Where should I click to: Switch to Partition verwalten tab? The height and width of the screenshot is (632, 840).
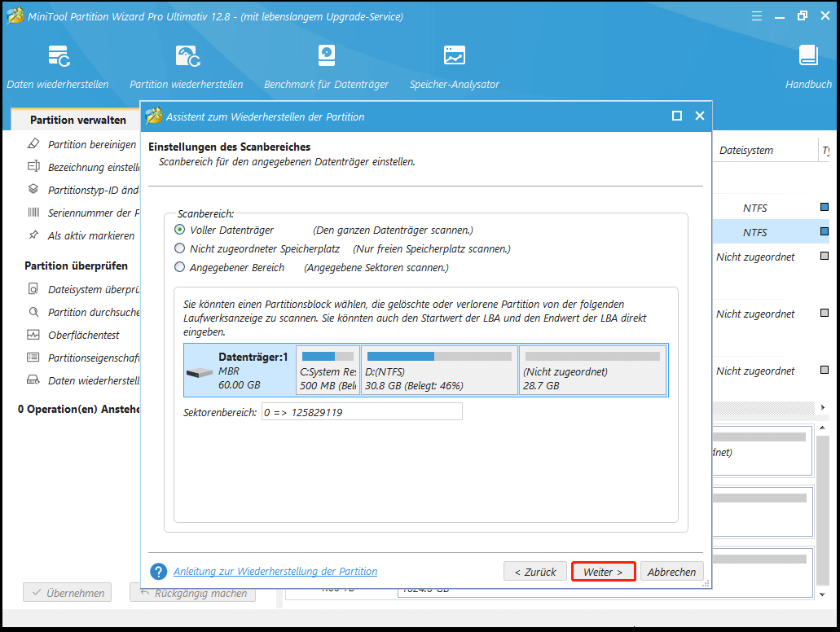tap(78, 120)
